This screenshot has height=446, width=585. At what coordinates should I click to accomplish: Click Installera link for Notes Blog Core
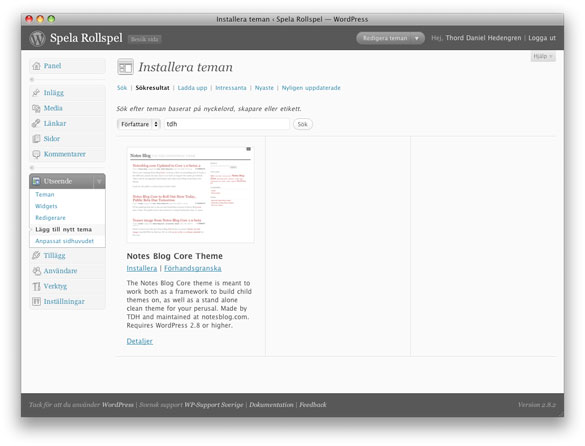[x=142, y=268]
